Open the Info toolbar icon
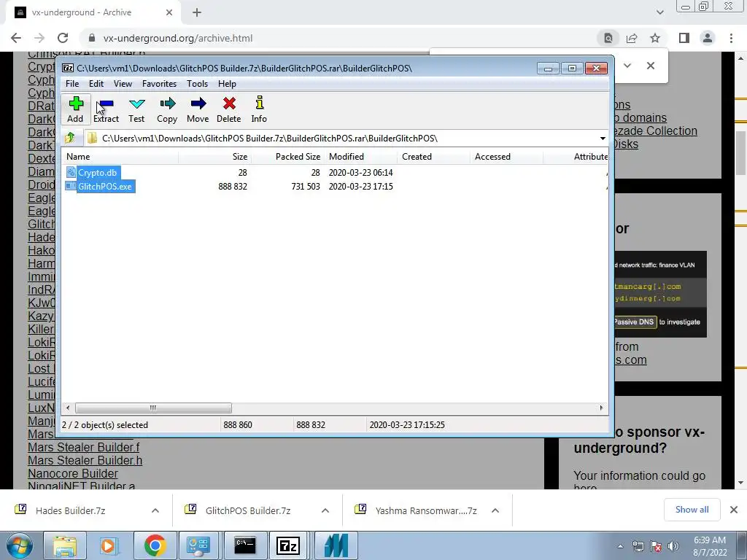The image size is (747, 560). pos(259,109)
